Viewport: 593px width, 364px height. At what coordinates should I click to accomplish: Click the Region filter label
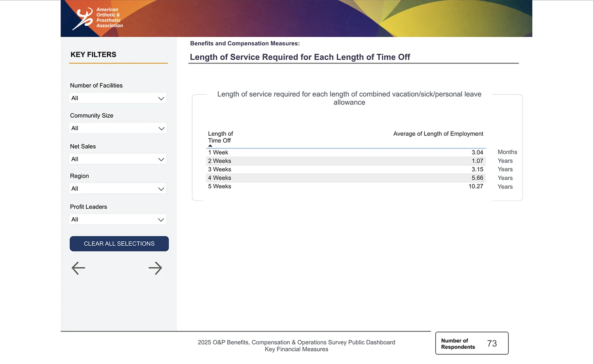pos(79,176)
